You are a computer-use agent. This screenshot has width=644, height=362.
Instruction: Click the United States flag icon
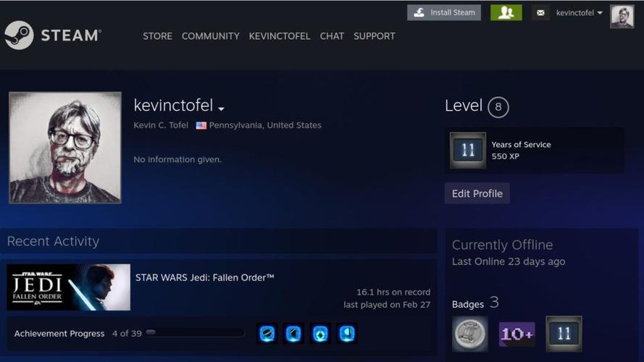tap(201, 125)
